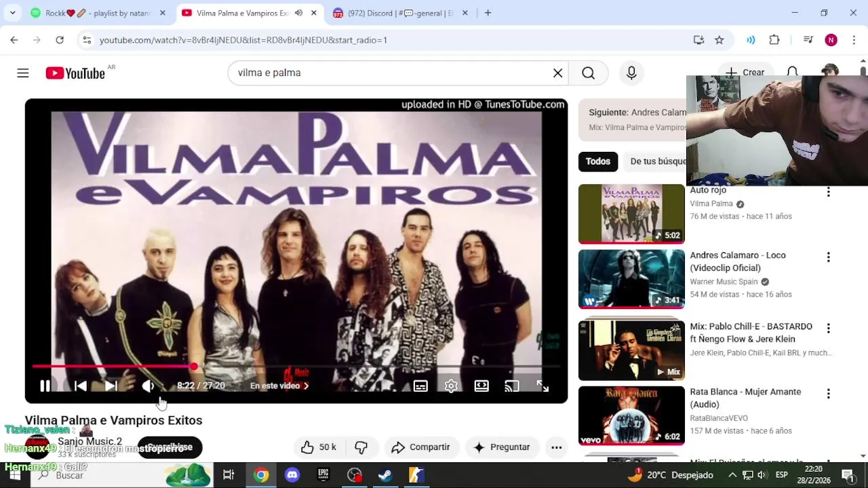
Task: Run the search with the magnifier button
Action: [x=588, y=73]
